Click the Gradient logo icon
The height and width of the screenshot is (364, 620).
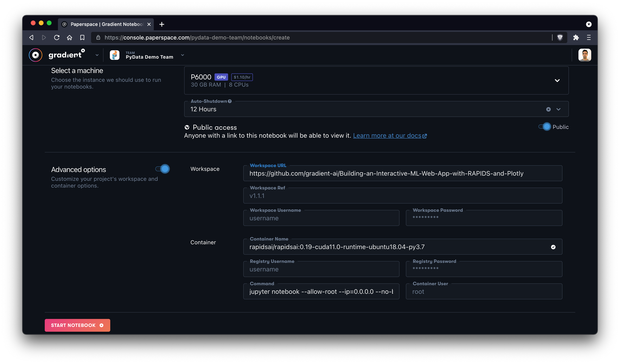36,55
